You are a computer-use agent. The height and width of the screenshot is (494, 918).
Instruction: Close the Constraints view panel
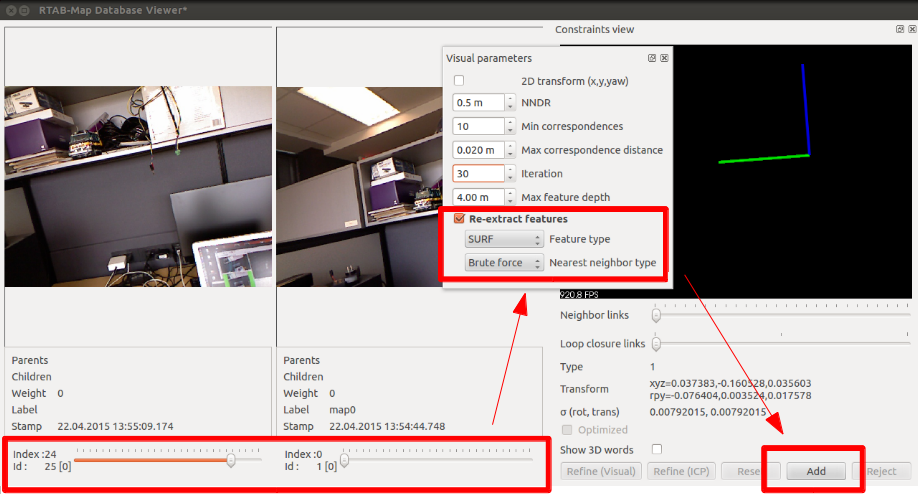coord(912,30)
